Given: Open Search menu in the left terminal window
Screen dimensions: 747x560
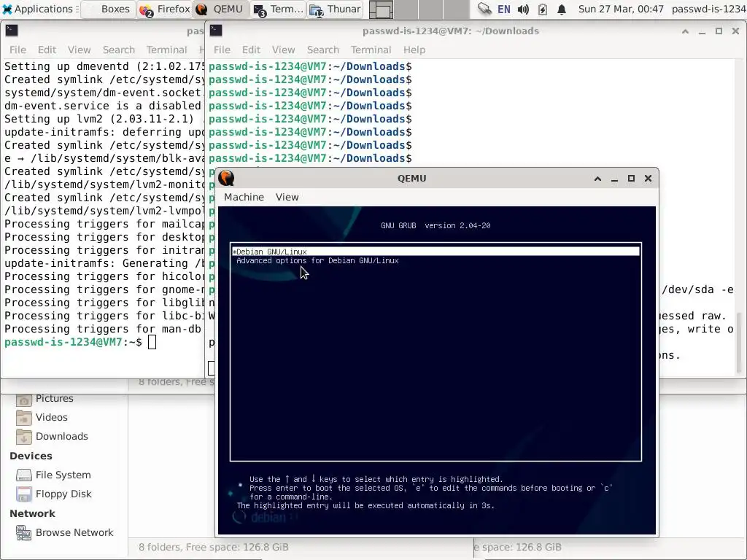Looking at the screenshot, I should pos(119,50).
